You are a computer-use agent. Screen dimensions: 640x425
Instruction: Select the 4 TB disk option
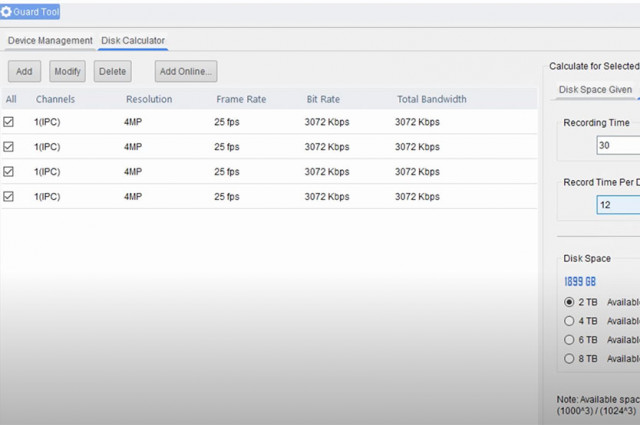[x=569, y=321]
